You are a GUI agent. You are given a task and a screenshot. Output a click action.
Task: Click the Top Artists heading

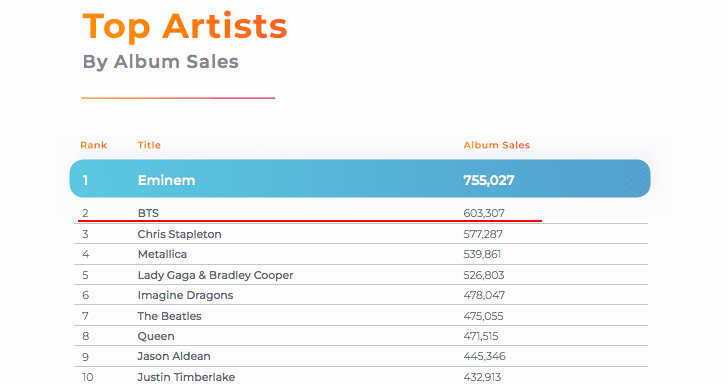(x=185, y=26)
